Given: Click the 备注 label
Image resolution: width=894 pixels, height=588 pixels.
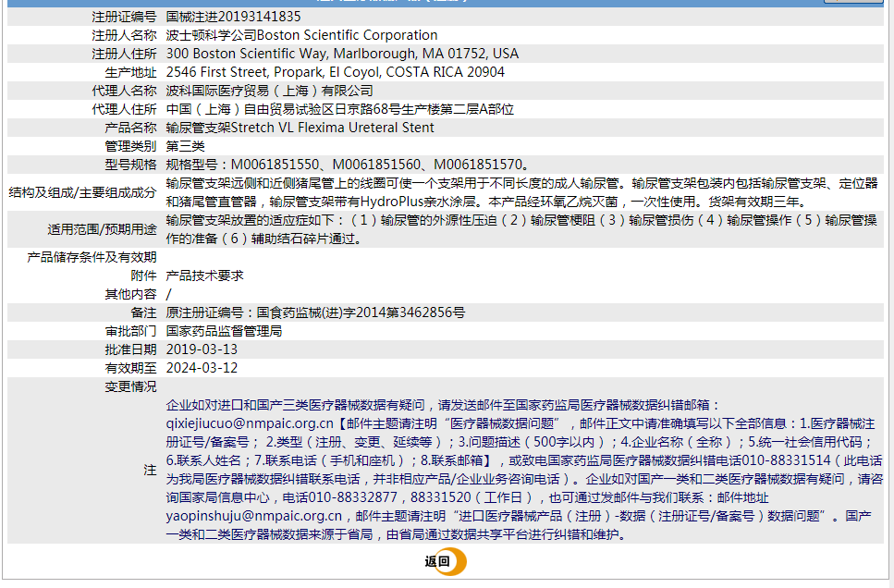Looking at the screenshot, I should tap(143, 312).
